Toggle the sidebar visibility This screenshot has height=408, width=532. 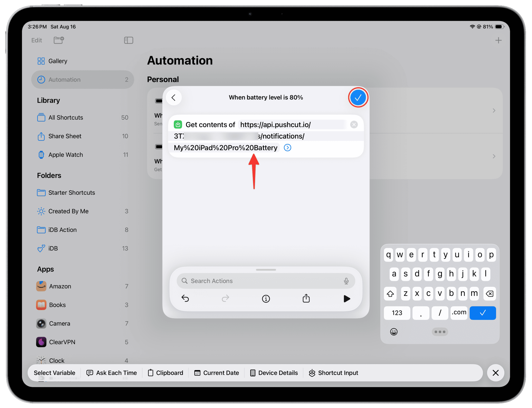pyautogui.click(x=128, y=40)
